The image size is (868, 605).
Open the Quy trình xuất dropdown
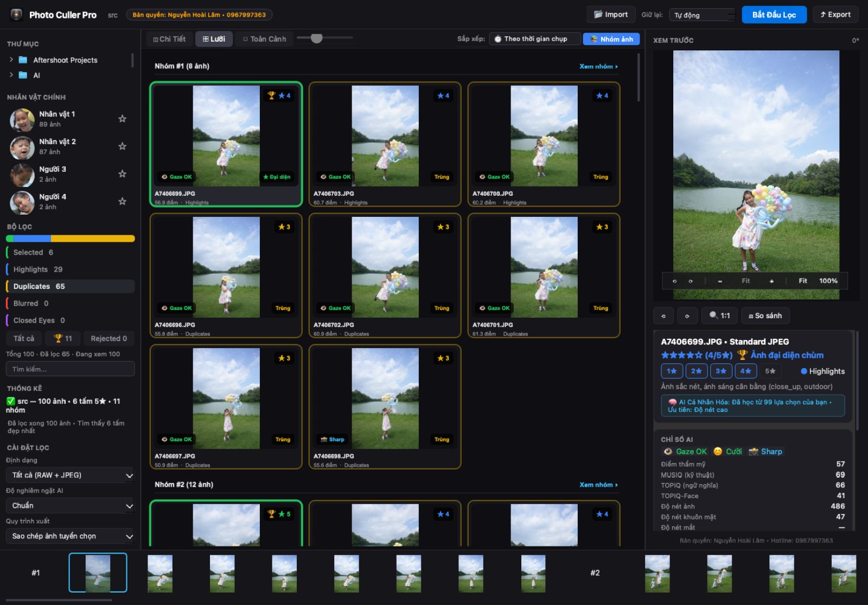(70, 536)
